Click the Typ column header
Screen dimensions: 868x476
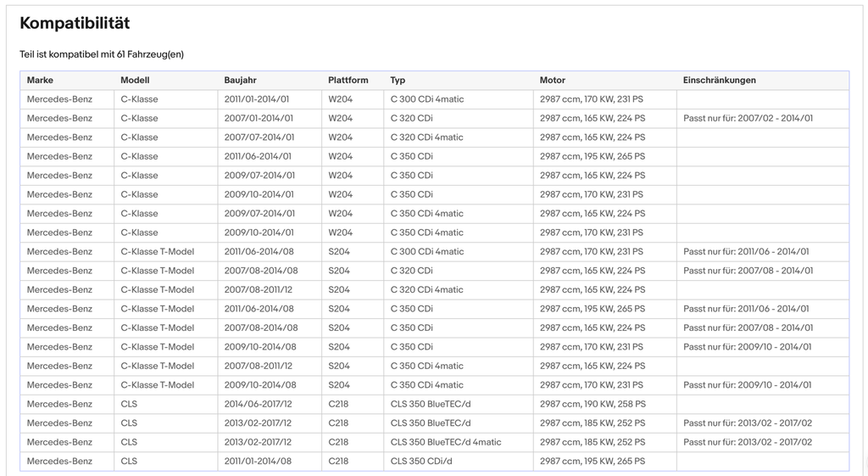(398, 81)
